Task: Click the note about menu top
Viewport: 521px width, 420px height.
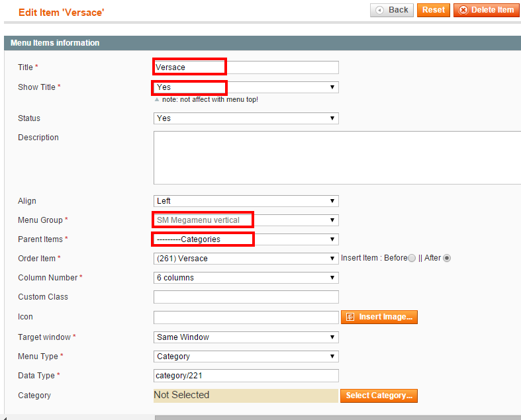Action: (210, 100)
